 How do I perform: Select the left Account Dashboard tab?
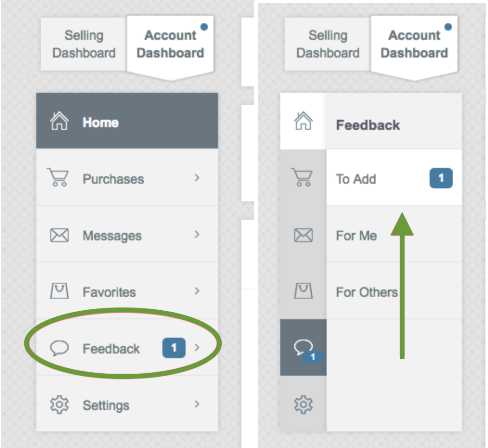pyautogui.click(x=170, y=45)
